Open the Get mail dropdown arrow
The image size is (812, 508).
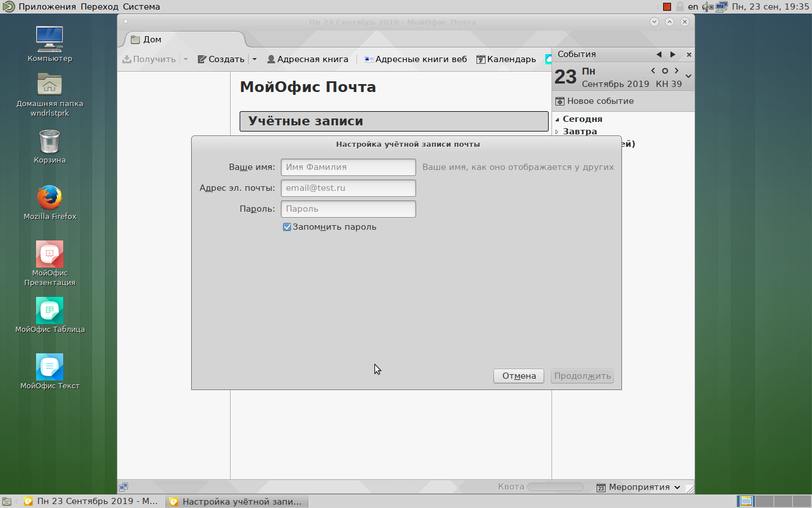[186, 59]
